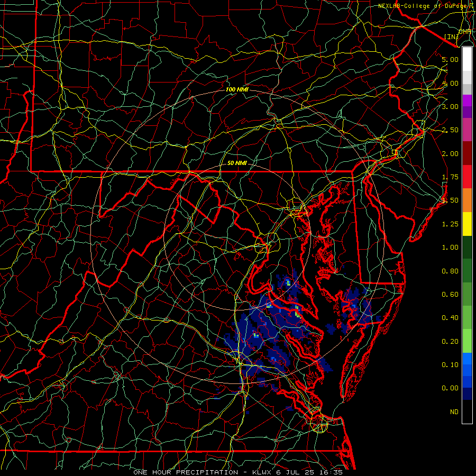The width and height of the screenshot is (476, 476).
Task: Click the '6 JUL 25' date text
Action: (296, 472)
